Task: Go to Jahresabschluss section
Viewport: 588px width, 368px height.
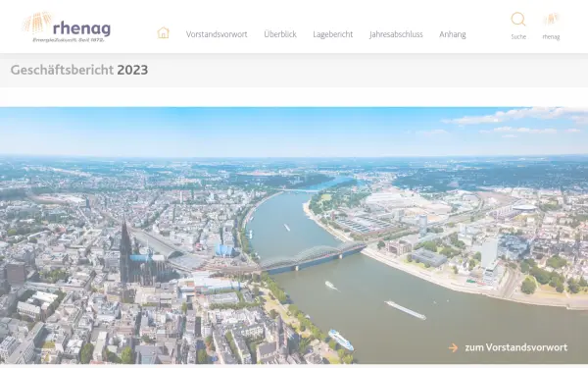Action: pyautogui.click(x=396, y=34)
